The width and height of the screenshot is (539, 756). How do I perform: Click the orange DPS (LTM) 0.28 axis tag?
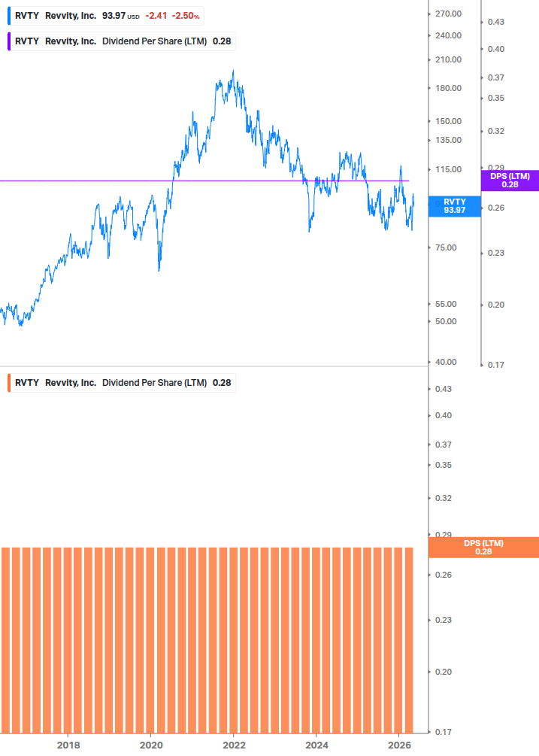click(x=483, y=547)
